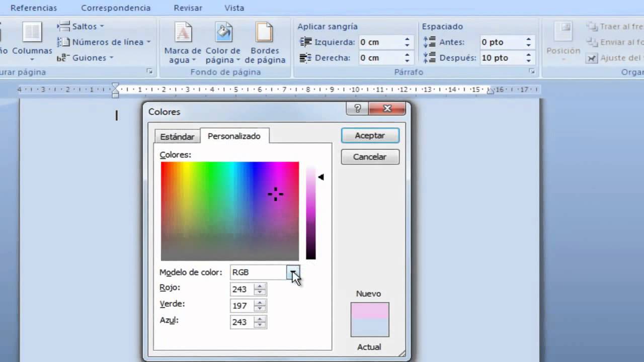This screenshot has height=362, width=644.
Task: Open the Columnas layout menu
Action: tap(32, 41)
